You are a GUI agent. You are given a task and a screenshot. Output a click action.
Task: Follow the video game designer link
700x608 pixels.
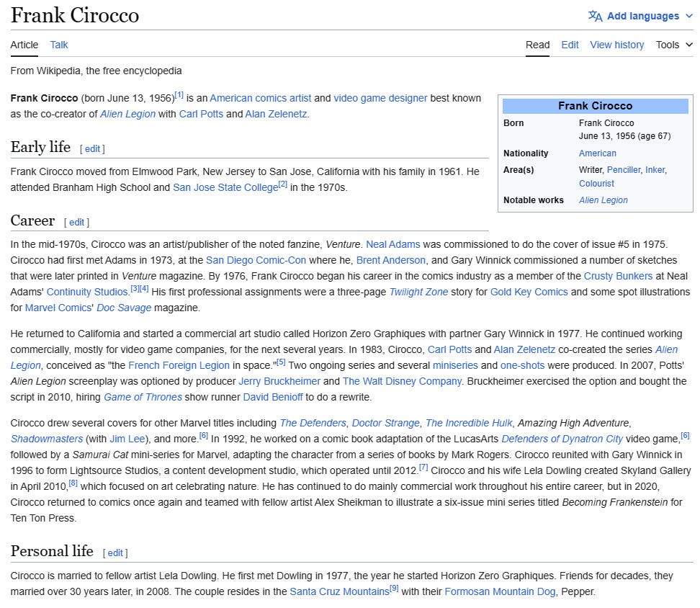pos(380,98)
